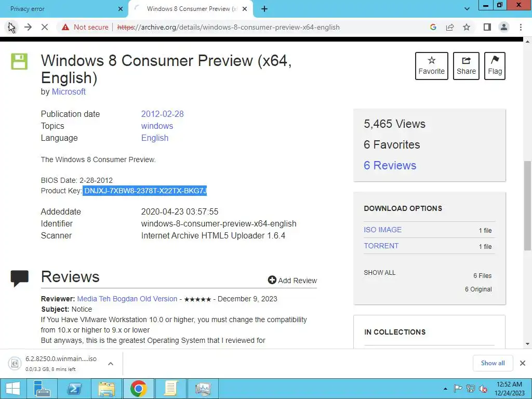Open the performance monitor taskbar icon
This screenshot has width=532, height=399.
pyautogui.click(x=203, y=389)
